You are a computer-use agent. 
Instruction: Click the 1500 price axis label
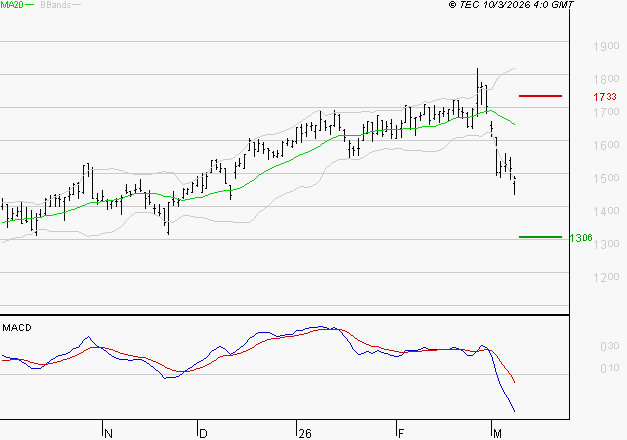pos(606,178)
